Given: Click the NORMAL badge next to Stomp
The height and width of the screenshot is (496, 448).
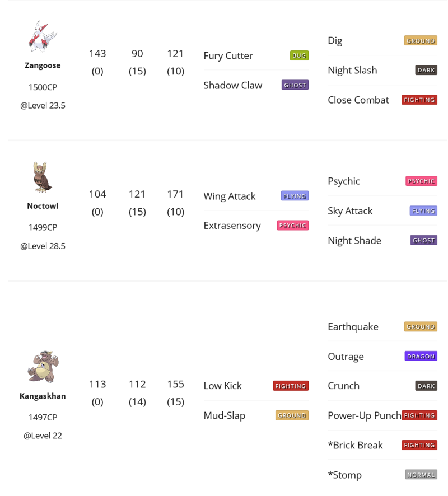Looking at the screenshot, I should point(421,475).
